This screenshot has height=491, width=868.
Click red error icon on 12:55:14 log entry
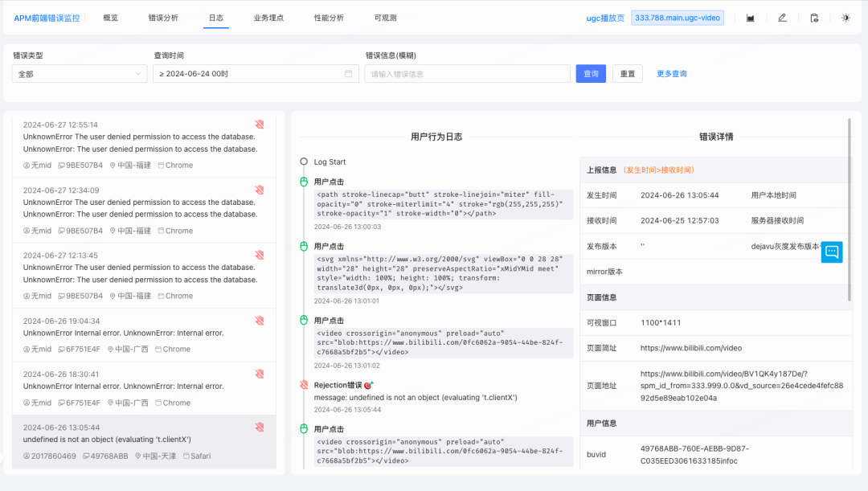[260, 125]
